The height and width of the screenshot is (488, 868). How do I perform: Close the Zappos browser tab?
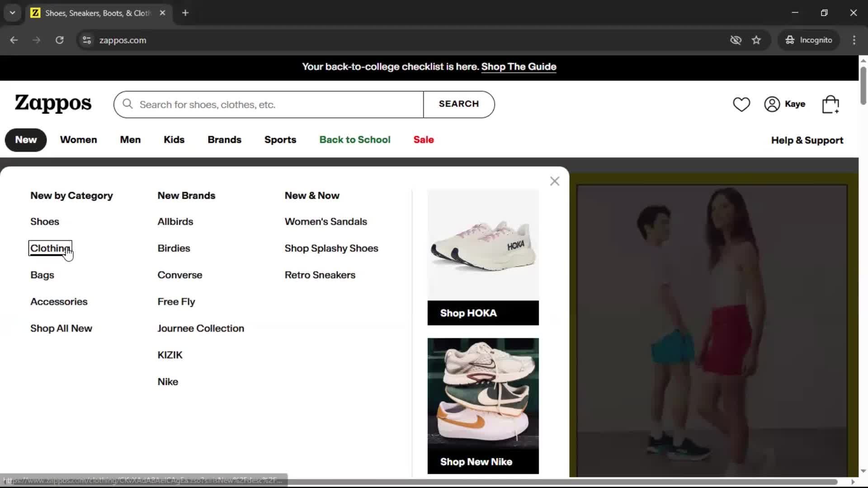coord(163,13)
